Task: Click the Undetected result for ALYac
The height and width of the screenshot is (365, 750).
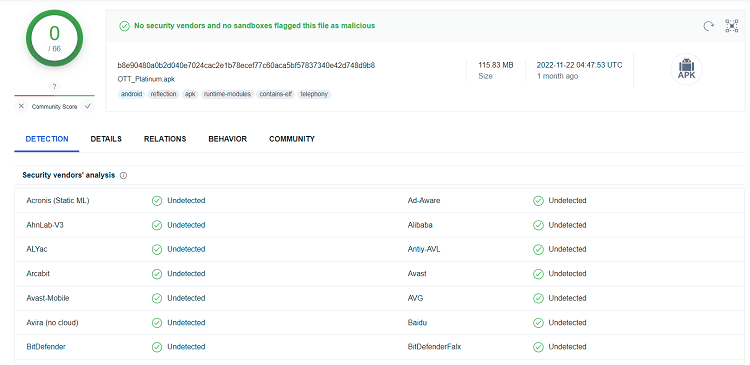Action: pyautogui.click(x=186, y=249)
